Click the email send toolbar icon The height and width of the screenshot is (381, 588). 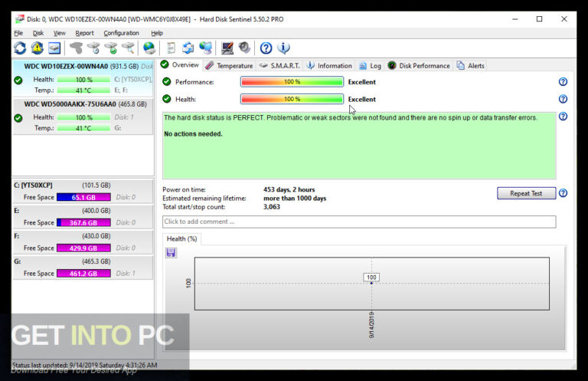click(188, 48)
